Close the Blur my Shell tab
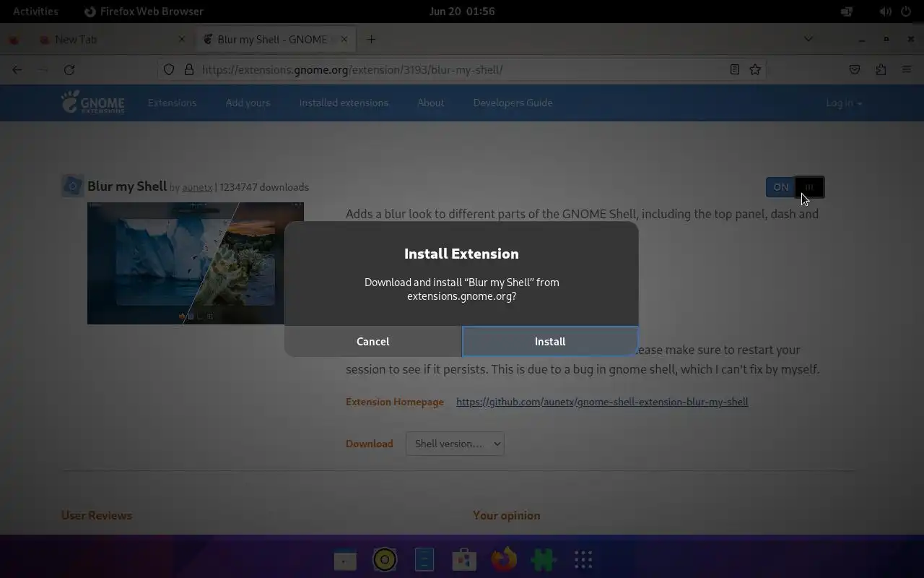Screen dimensions: 924x578 tap(344, 39)
